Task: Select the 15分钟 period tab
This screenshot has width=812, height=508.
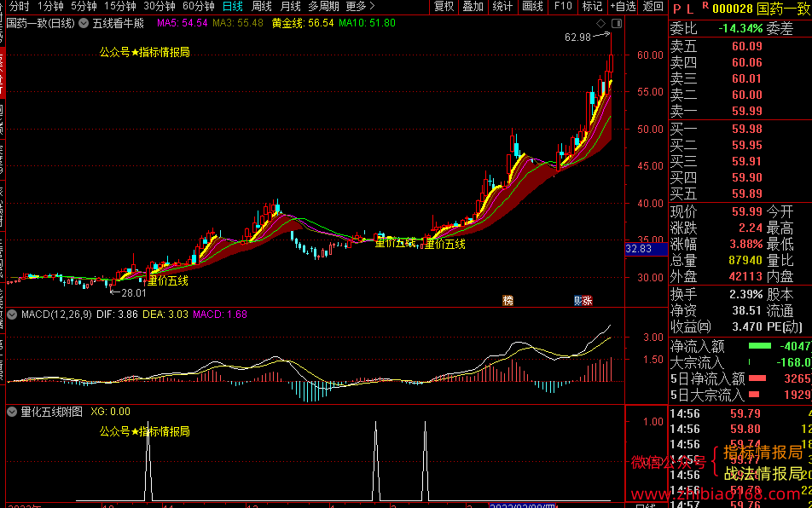Action: (120, 7)
